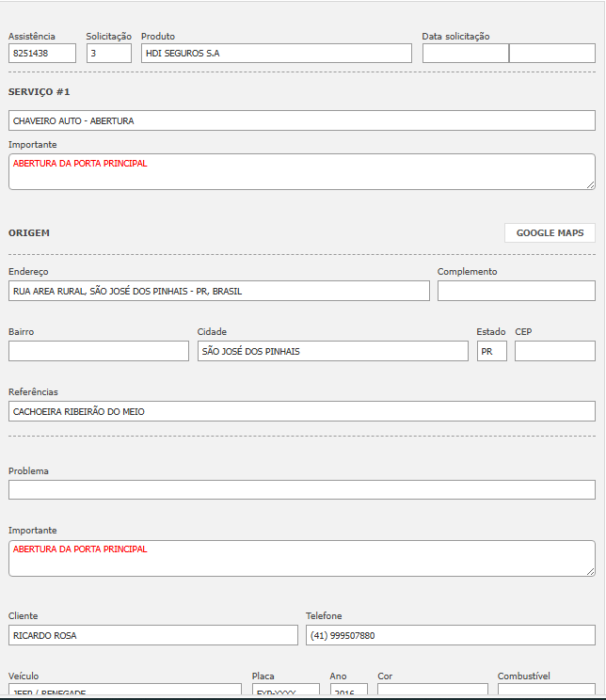Click the Assistência number field
606x700 pixels.
[42, 54]
